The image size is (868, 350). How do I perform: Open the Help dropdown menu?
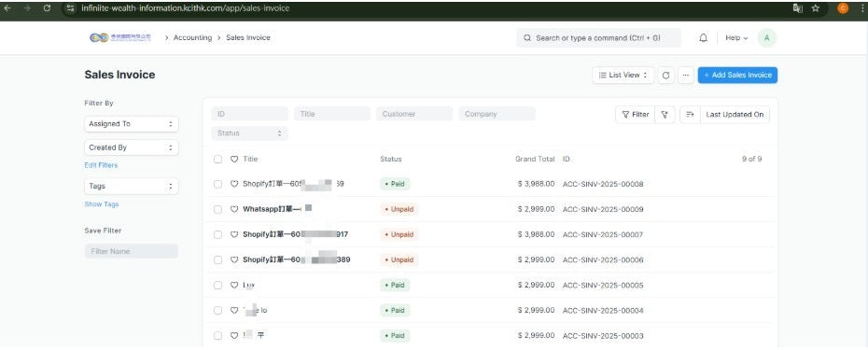point(736,38)
